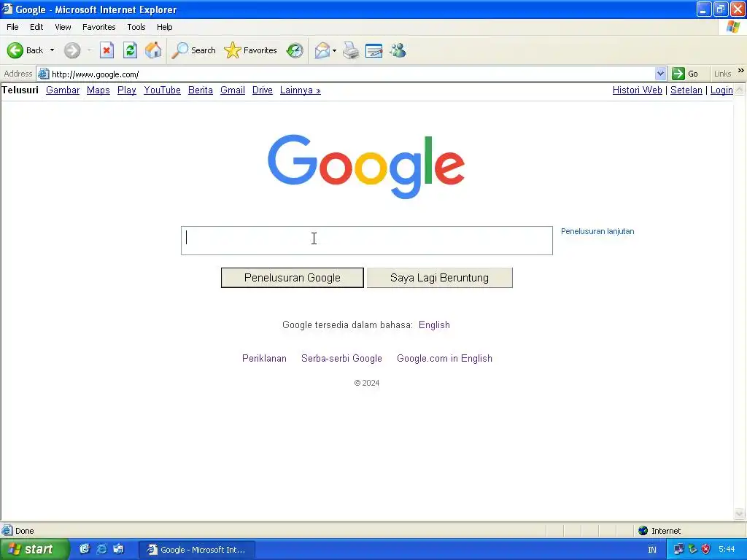This screenshot has height=560, width=747.
Task: Click the IE system icon in title bar
Action: [x=7, y=9]
